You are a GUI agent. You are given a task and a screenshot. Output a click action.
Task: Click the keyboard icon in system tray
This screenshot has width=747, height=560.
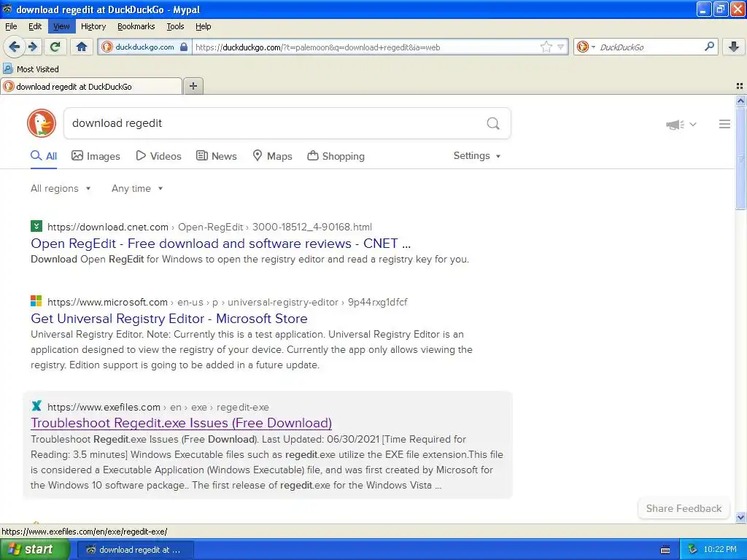click(665, 550)
